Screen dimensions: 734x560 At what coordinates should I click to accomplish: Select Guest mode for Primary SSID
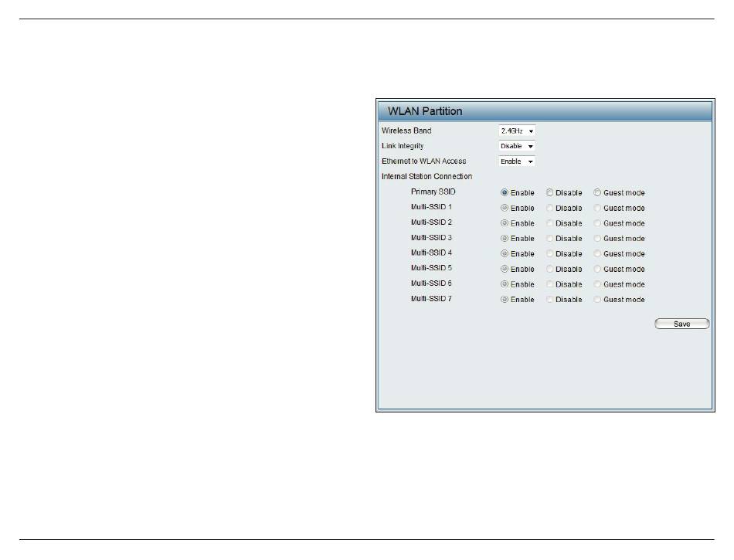(597, 193)
